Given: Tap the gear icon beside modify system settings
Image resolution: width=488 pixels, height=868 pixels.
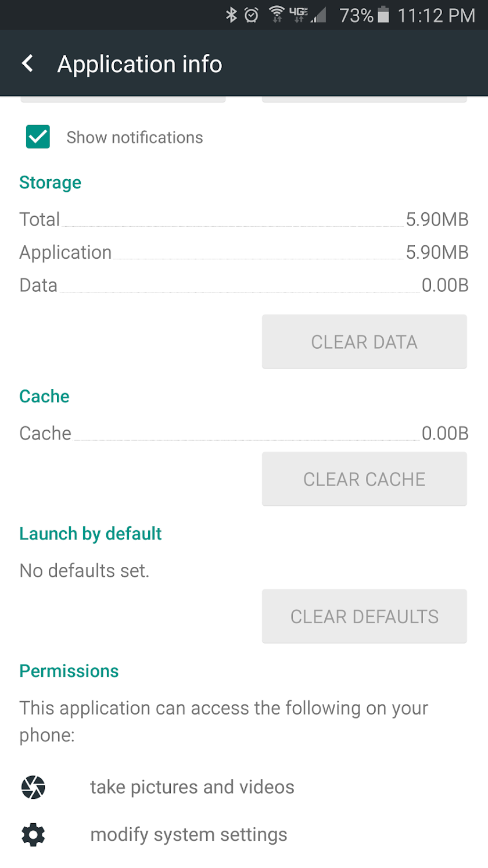Looking at the screenshot, I should tap(33, 835).
